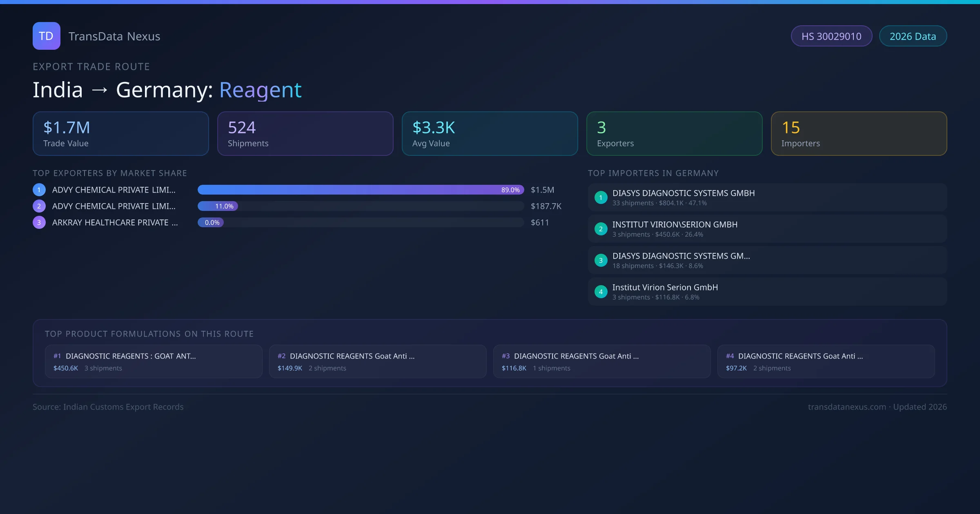Click exporter rank 3 circle badge
The width and height of the screenshot is (980, 514).
tap(39, 222)
